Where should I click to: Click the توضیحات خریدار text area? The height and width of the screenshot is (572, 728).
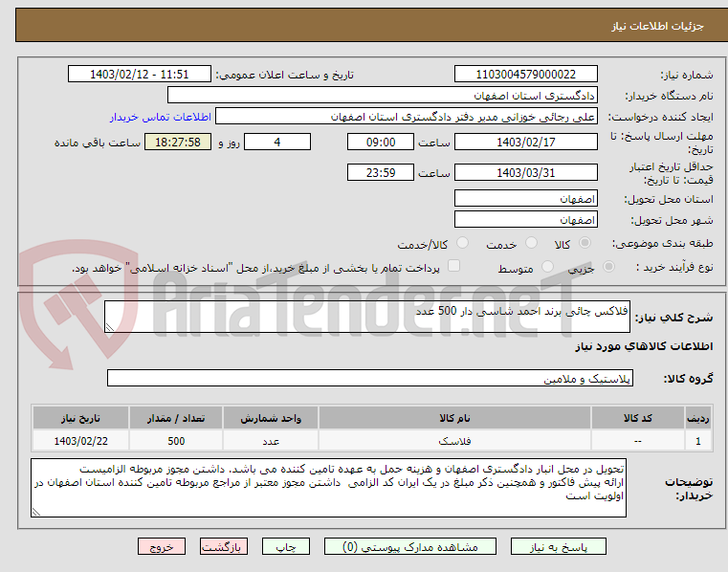[x=328, y=488]
